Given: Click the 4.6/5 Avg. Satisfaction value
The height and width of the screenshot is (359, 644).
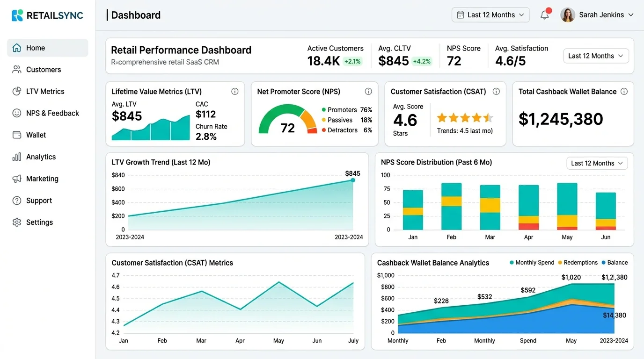Looking at the screenshot, I should (511, 61).
